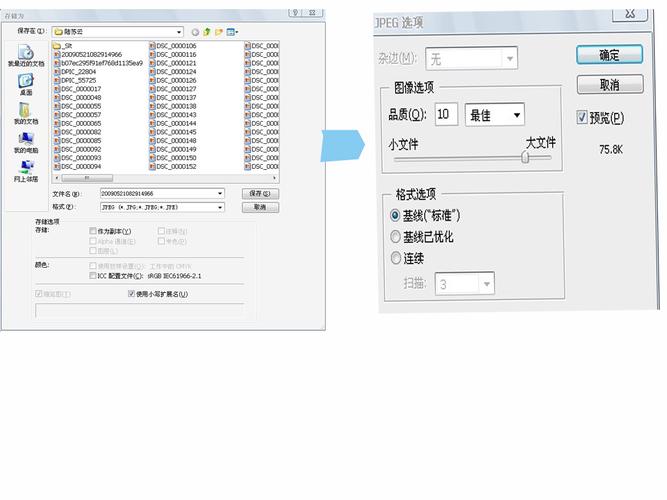Expand the 保存在 folder location dropdown

pos(179,32)
